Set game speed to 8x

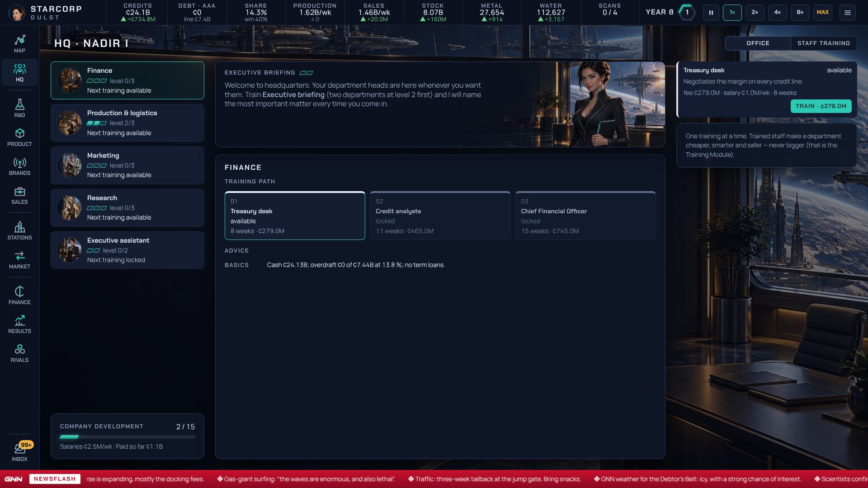pos(800,13)
